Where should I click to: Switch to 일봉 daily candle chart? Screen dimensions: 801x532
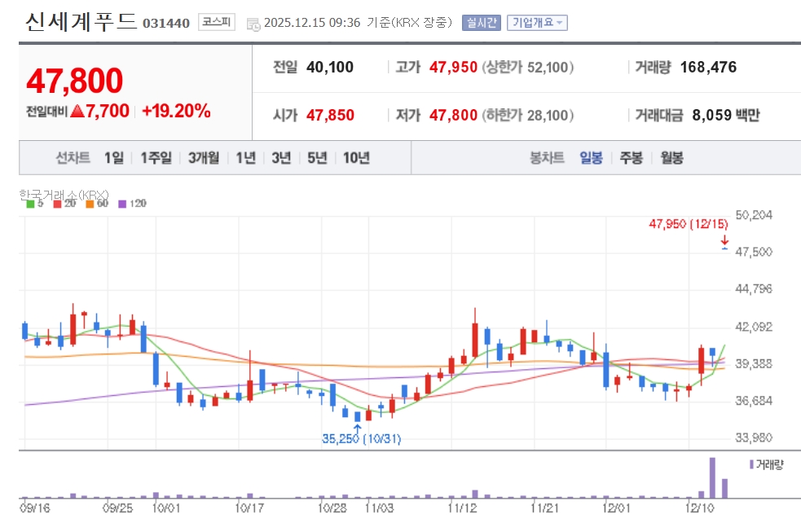(x=591, y=158)
